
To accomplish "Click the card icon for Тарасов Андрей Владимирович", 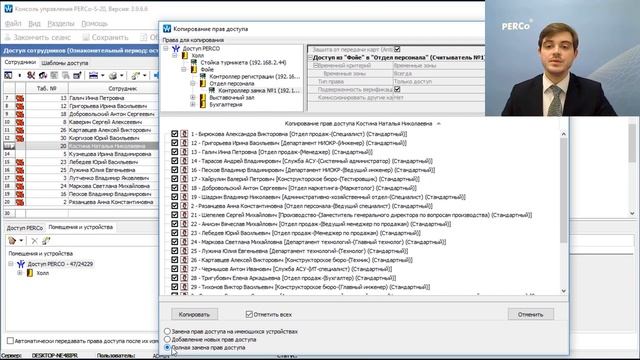I will tap(184, 161).
